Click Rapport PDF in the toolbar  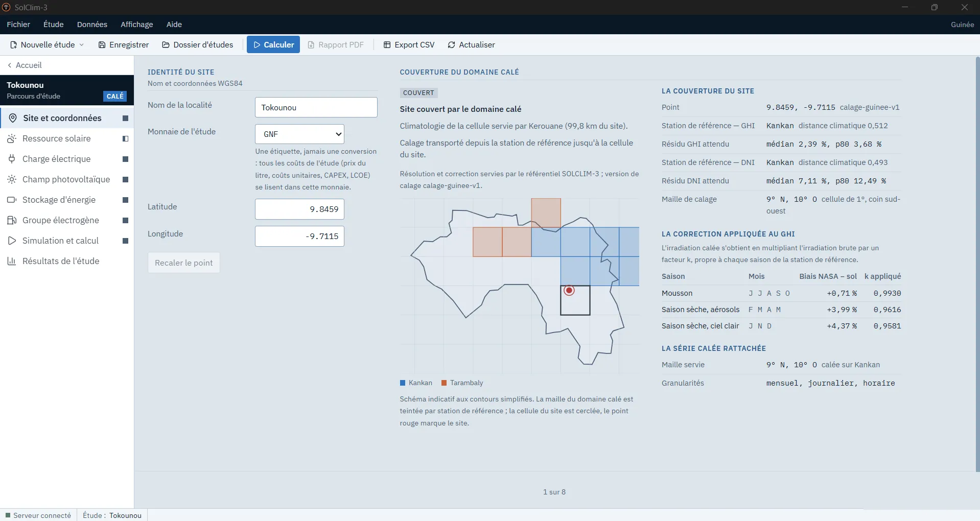click(x=336, y=45)
